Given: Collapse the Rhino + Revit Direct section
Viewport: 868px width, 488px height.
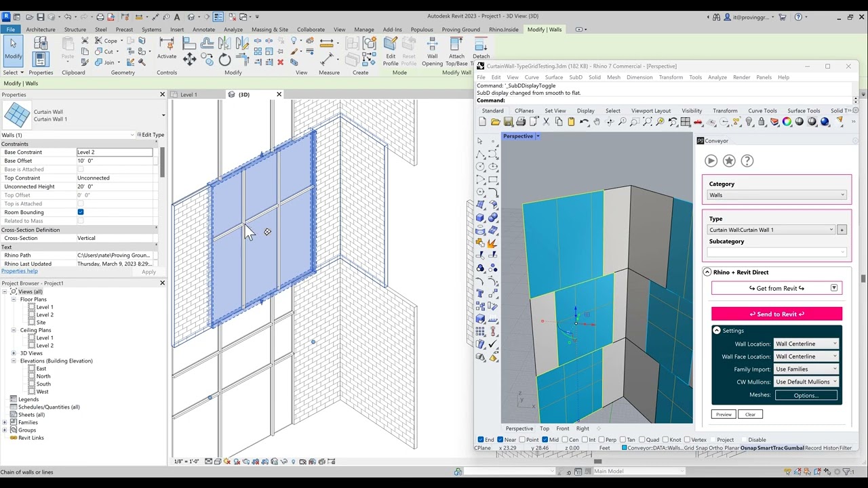Looking at the screenshot, I should pos(707,272).
